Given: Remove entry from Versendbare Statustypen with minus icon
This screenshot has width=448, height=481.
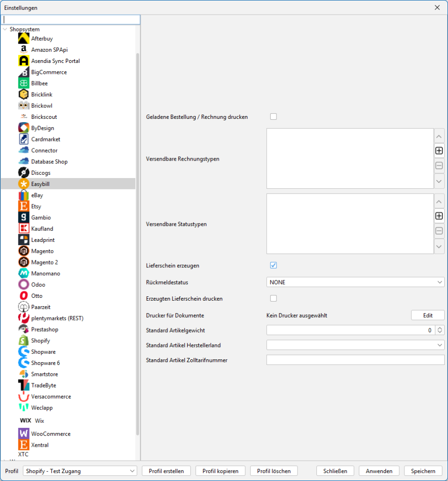Looking at the screenshot, I should pos(439,231).
